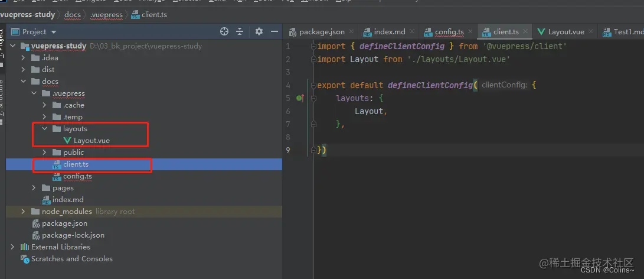Image resolution: width=644 pixels, height=279 pixels.
Task: Click 'defineClientConfig' on line 1
Action: coord(401,46)
